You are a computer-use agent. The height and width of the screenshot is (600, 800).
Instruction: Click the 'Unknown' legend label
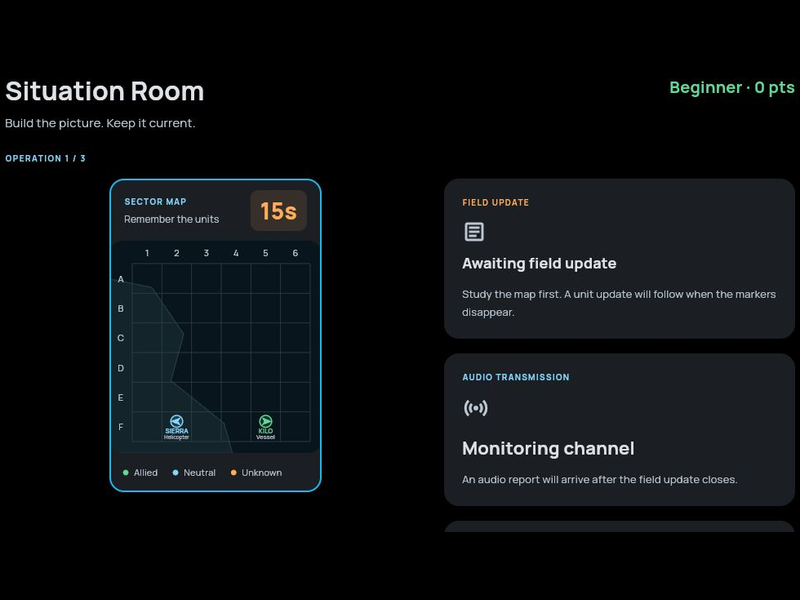pyautogui.click(x=262, y=473)
